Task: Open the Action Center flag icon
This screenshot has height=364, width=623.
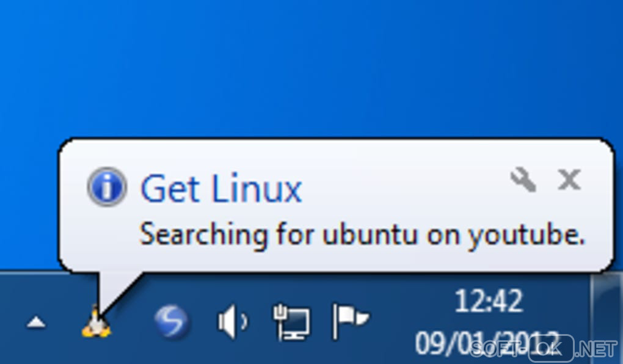Action: [351, 321]
